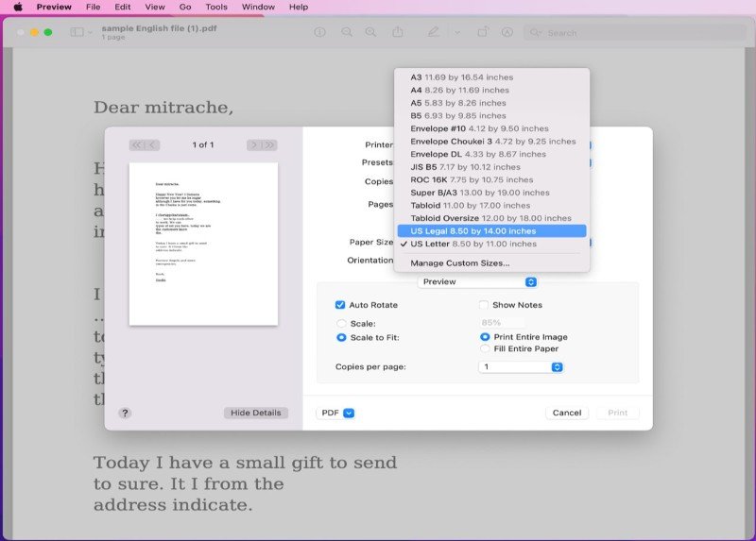Screen dimensions: 756x541
Task: Select Envelope DL paper size
Action: coord(491,154)
